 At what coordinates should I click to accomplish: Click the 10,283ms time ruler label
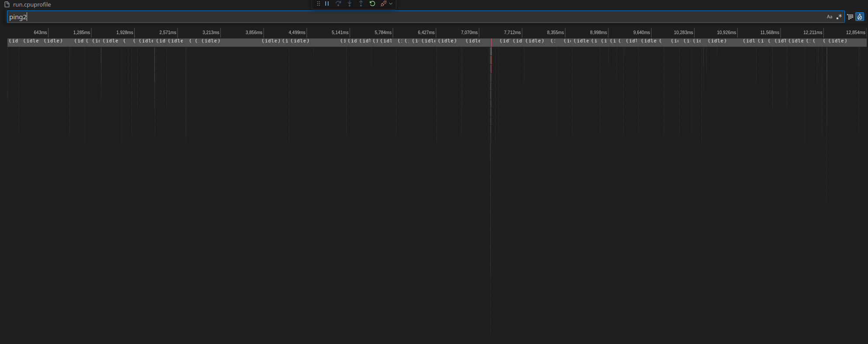pyautogui.click(x=684, y=33)
